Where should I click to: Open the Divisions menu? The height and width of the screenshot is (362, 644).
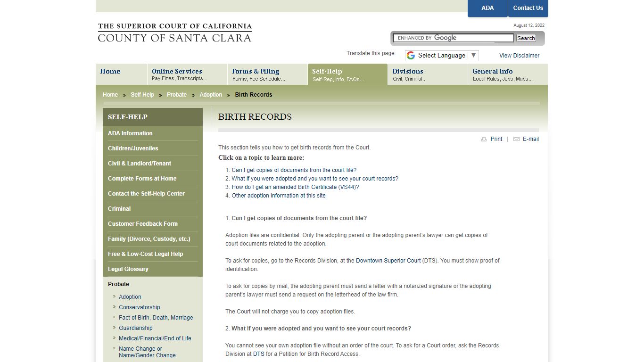[x=428, y=74]
